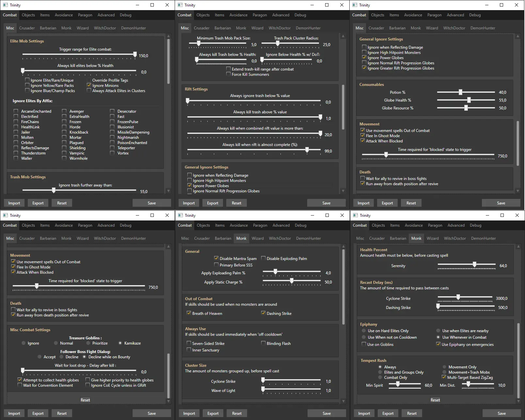Adjust the Min Dist. slider
525x420 pixels.
[x=478, y=385]
